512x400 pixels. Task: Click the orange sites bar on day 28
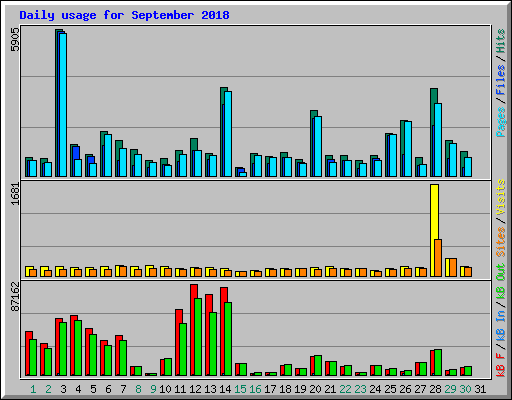tap(438, 258)
